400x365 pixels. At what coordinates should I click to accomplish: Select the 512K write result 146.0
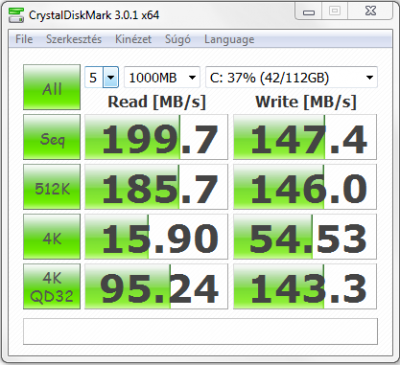point(305,187)
